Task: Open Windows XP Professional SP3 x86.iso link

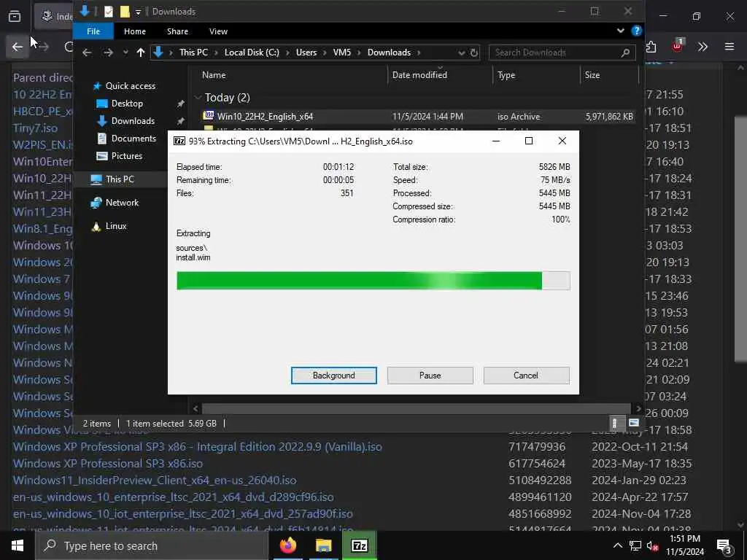Action: click(108, 463)
